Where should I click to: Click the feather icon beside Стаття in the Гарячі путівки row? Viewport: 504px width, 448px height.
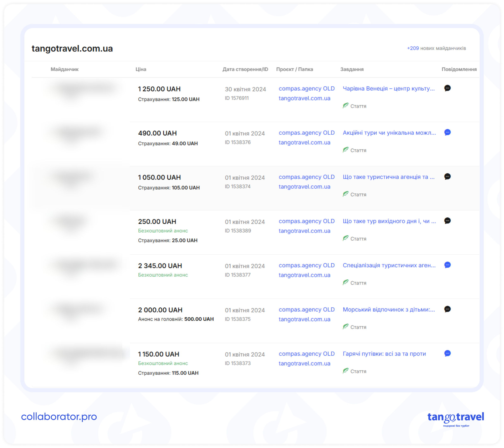point(346,371)
